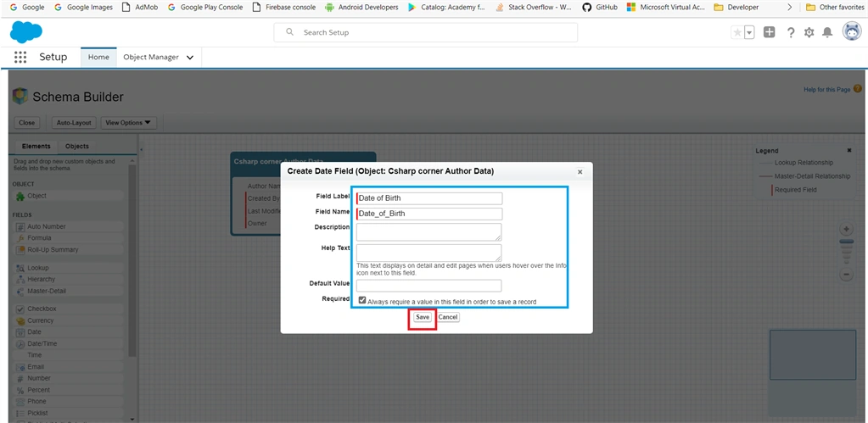The width and height of the screenshot is (868, 423).
Task: Open the notifications bell
Action: coord(827,32)
